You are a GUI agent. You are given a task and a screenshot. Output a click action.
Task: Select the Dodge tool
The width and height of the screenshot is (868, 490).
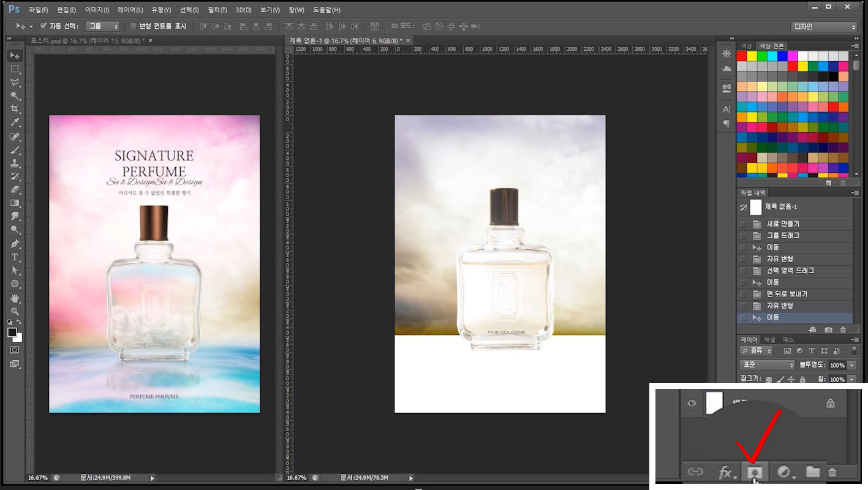(x=15, y=230)
